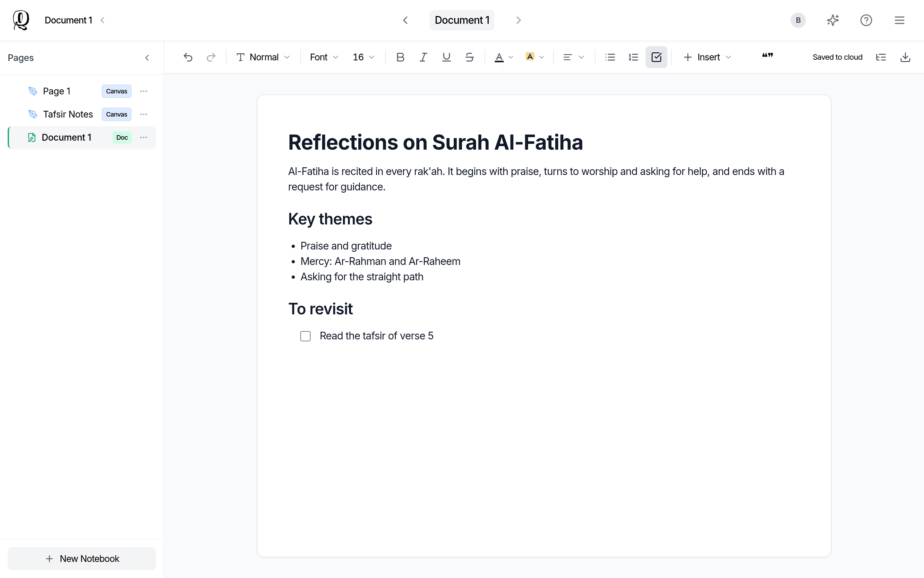Select Page 1 in the sidebar
The height and width of the screenshot is (578, 924).
point(81,92)
